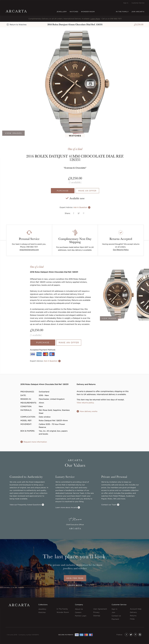Select Join Arcarta in the header
149x644 pixels.
138,12
